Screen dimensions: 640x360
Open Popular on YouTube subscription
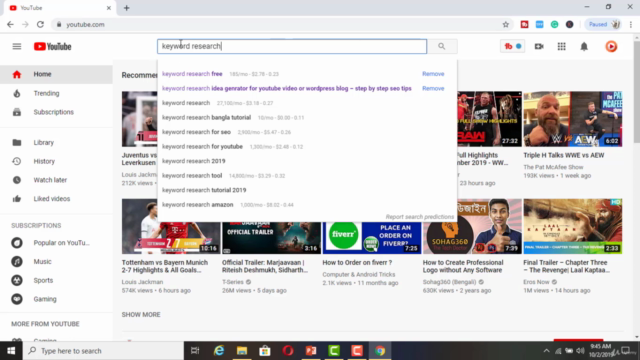[x=56, y=243]
